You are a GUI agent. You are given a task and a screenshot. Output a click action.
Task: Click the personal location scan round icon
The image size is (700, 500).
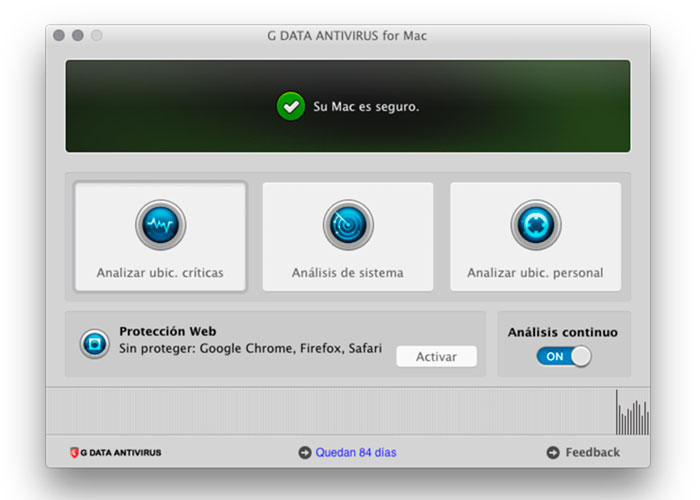pos(536,225)
